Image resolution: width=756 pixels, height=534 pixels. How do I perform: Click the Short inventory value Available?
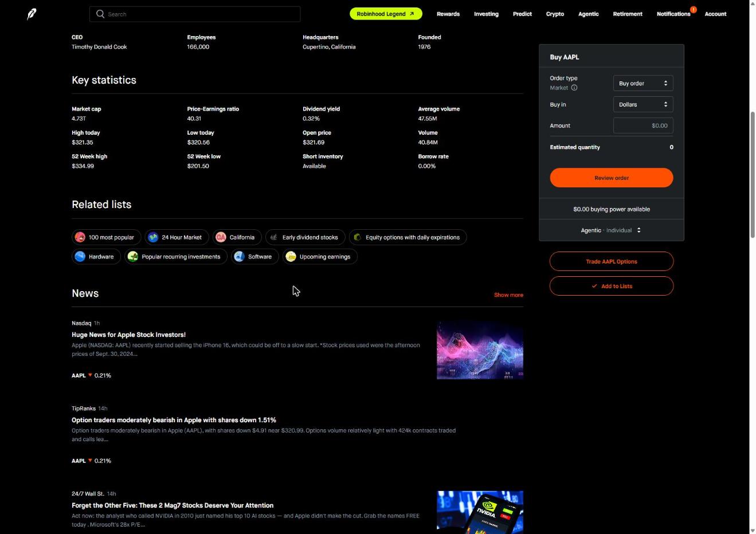point(314,166)
